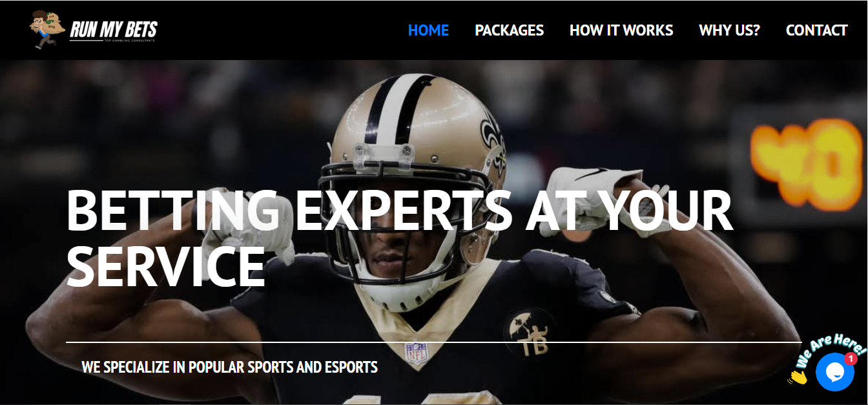Go to the HOME menu item

point(428,30)
